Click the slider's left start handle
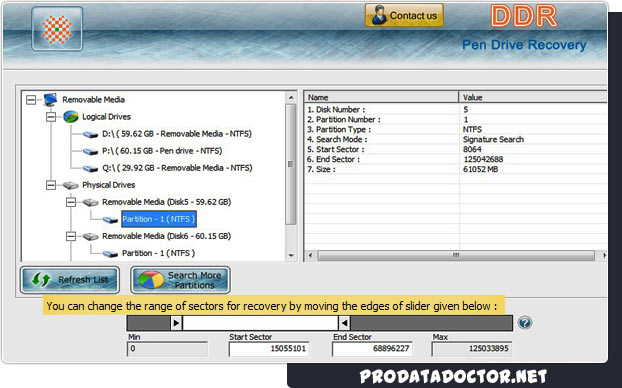 pyautogui.click(x=176, y=323)
